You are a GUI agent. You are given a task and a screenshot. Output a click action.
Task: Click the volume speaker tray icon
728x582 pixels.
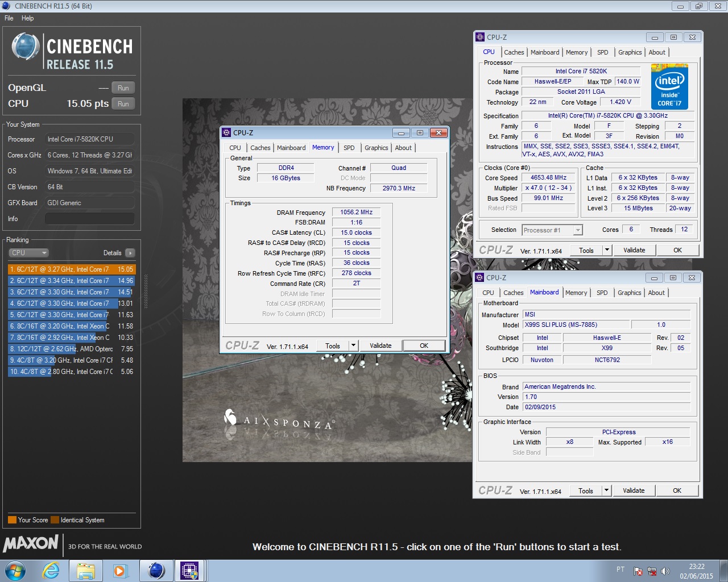[665, 571]
